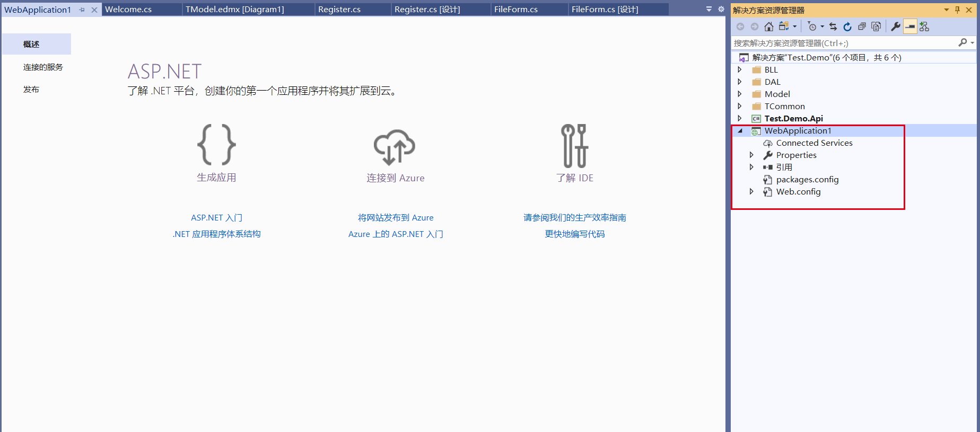This screenshot has width=980, height=432.
Task: Click the view class diagram icon
Action: coord(924,27)
